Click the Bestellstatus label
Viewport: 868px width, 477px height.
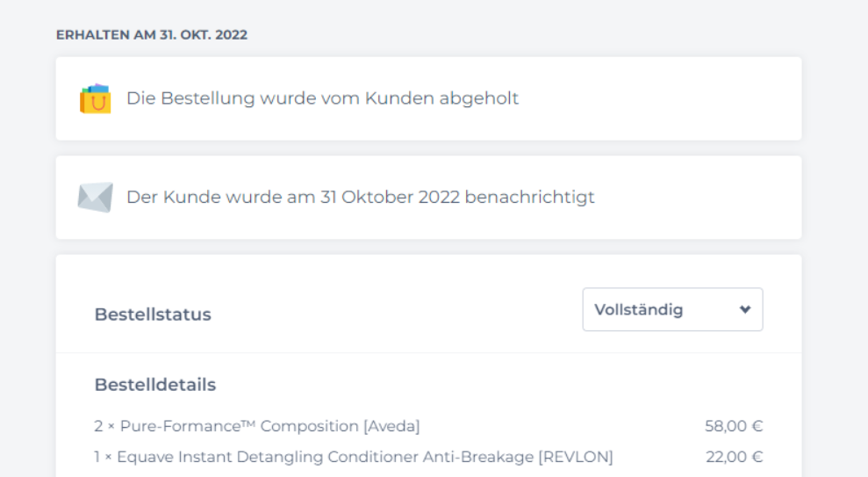(153, 314)
